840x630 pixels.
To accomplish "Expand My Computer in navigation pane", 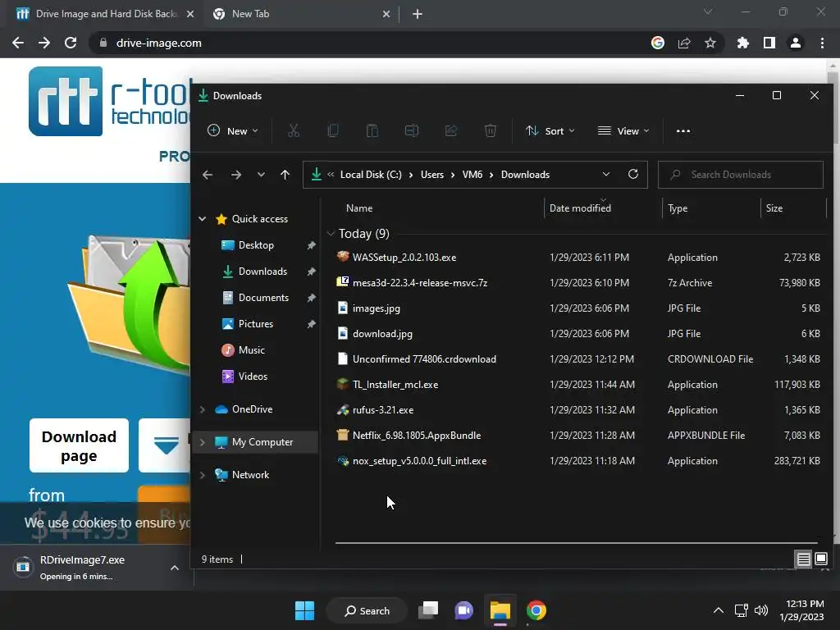I will coord(203,442).
